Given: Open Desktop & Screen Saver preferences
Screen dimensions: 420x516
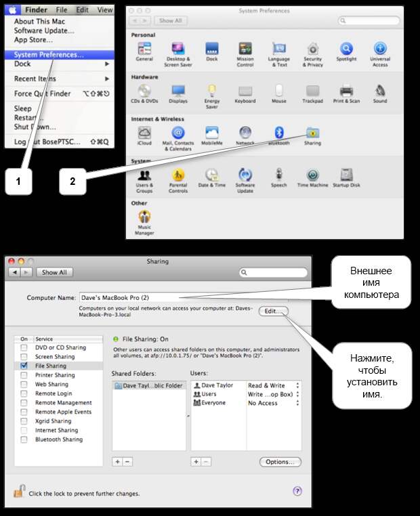Looking at the screenshot, I should pyautogui.click(x=178, y=49).
